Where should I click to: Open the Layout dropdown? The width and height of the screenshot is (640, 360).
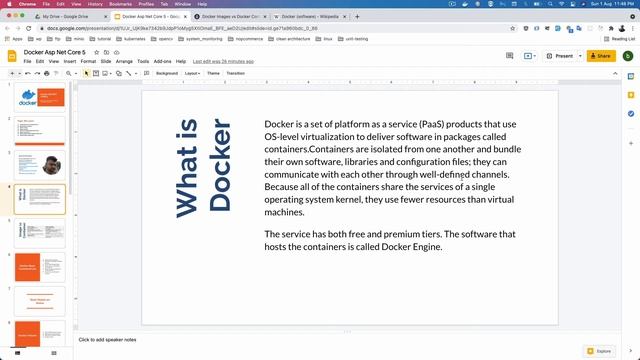point(192,73)
